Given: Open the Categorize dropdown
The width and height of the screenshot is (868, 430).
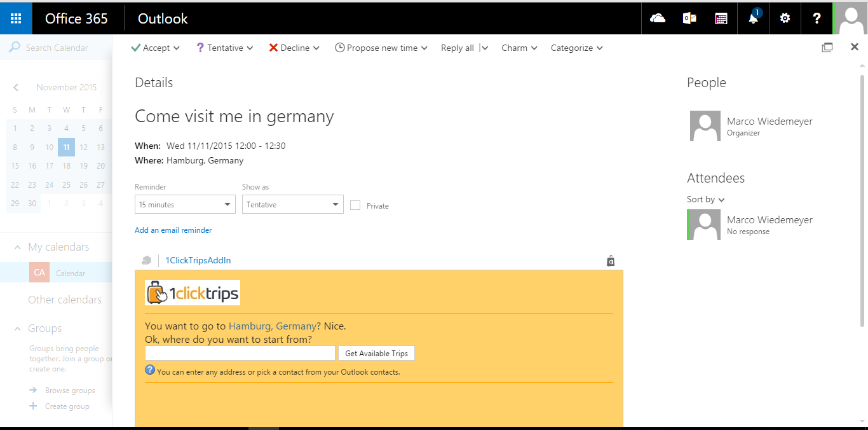Looking at the screenshot, I should pyautogui.click(x=576, y=48).
